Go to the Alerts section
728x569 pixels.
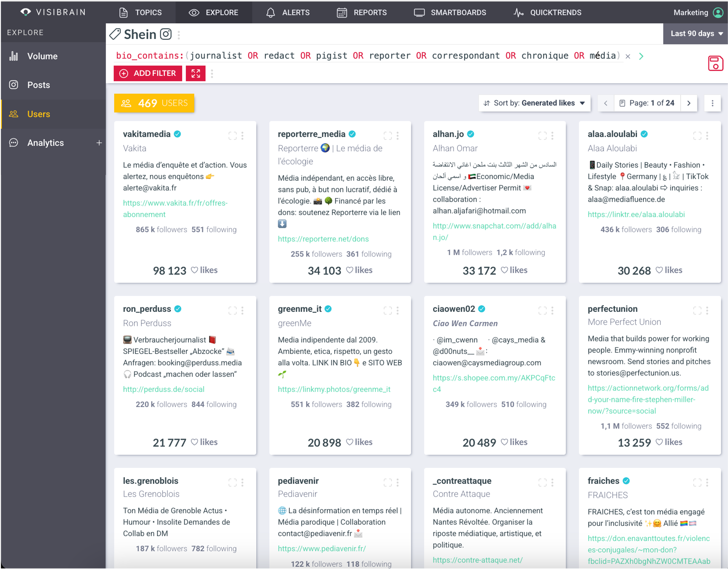click(287, 12)
